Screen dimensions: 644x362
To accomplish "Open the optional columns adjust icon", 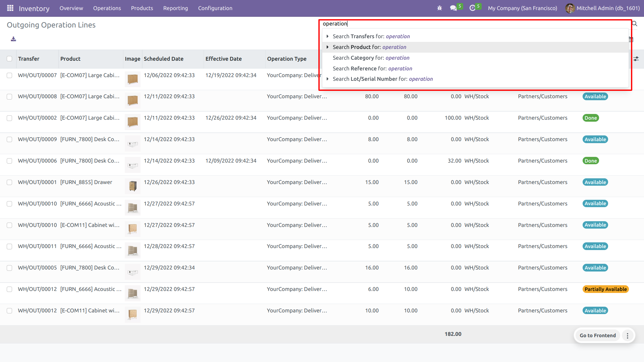I will (636, 59).
